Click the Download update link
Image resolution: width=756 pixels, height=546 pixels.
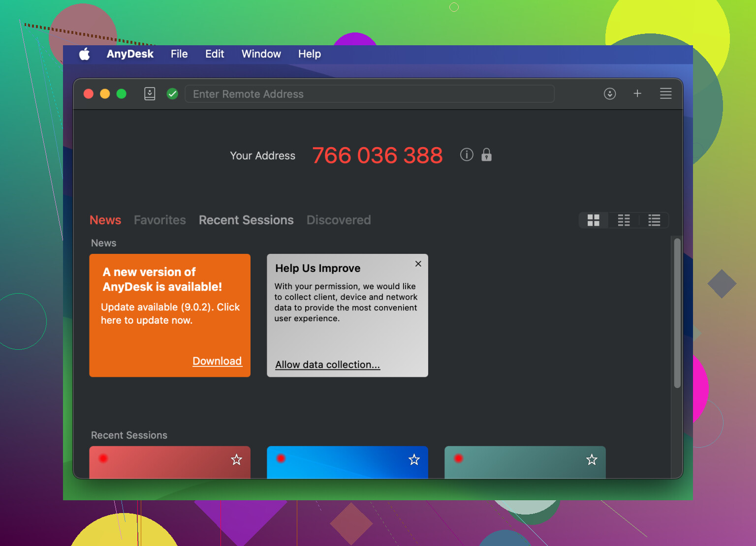217,361
